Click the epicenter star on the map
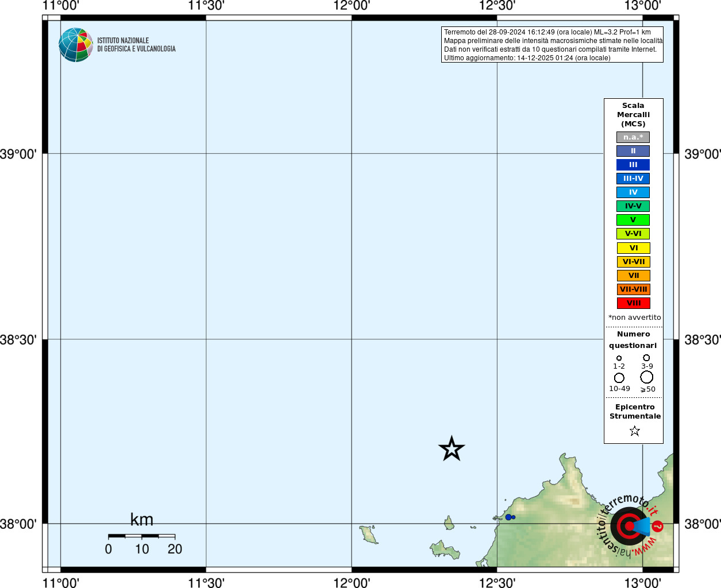 pos(452,448)
